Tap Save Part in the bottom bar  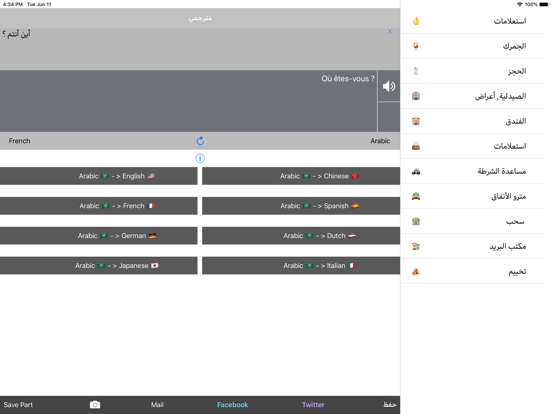coord(18,405)
